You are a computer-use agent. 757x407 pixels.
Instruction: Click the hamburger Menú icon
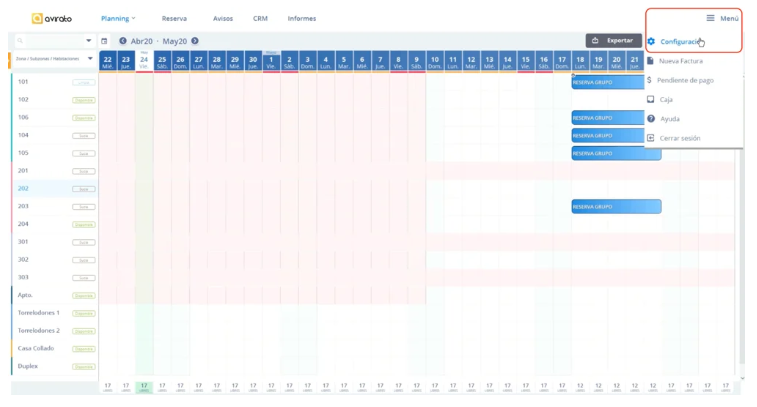tap(710, 18)
